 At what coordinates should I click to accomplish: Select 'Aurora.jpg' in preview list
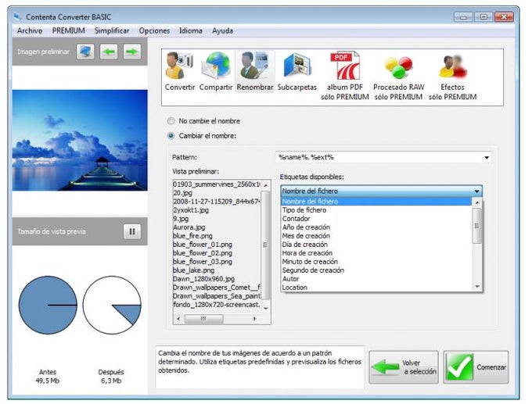tap(189, 227)
